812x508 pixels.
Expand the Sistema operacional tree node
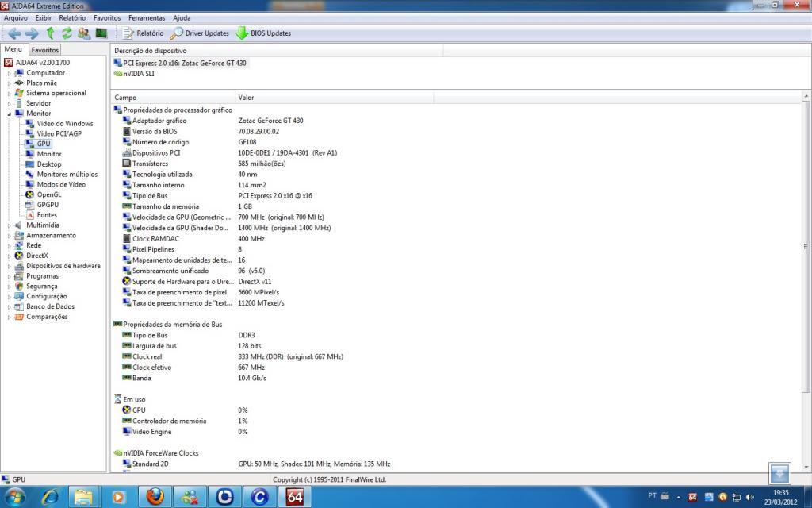[9, 94]
